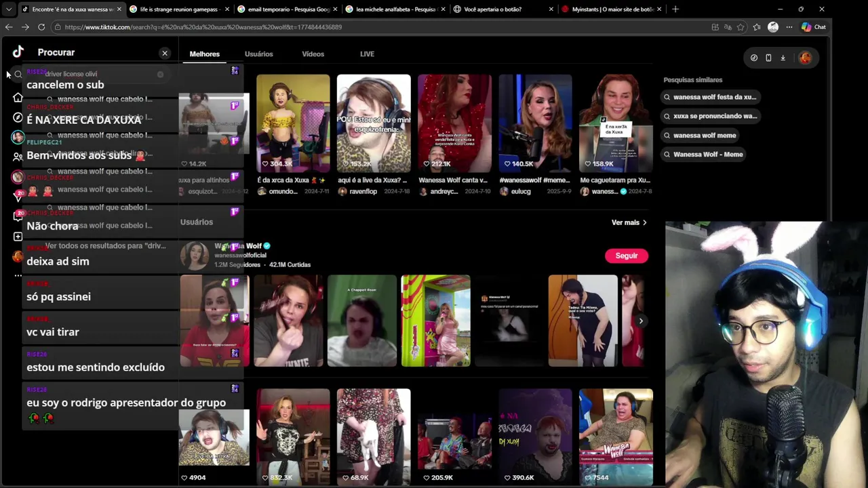Click the address bar URL

(x=203, y=27)
